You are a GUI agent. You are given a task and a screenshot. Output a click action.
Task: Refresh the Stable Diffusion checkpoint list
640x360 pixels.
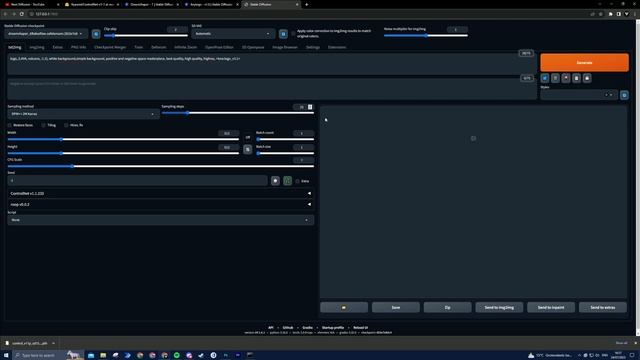[96, 34]
